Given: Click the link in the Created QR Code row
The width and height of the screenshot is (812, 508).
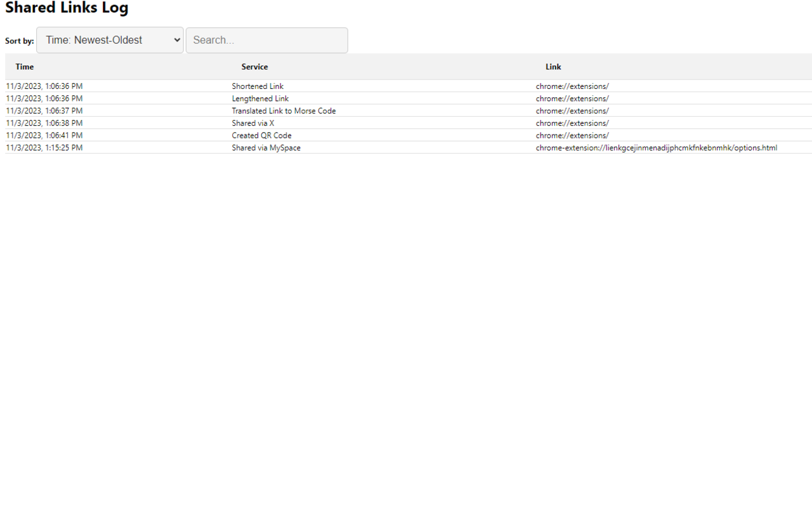Looking at the screenshot, I should pos(572,135).
